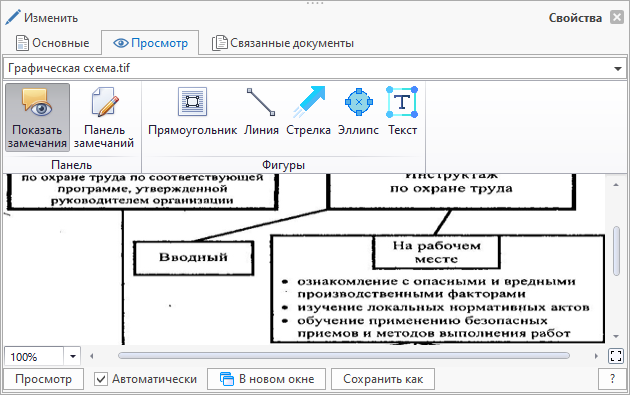Click the Просмотр button at bottom
The height and width of the screenshot is (395, 630).
(x=43, y=379)
